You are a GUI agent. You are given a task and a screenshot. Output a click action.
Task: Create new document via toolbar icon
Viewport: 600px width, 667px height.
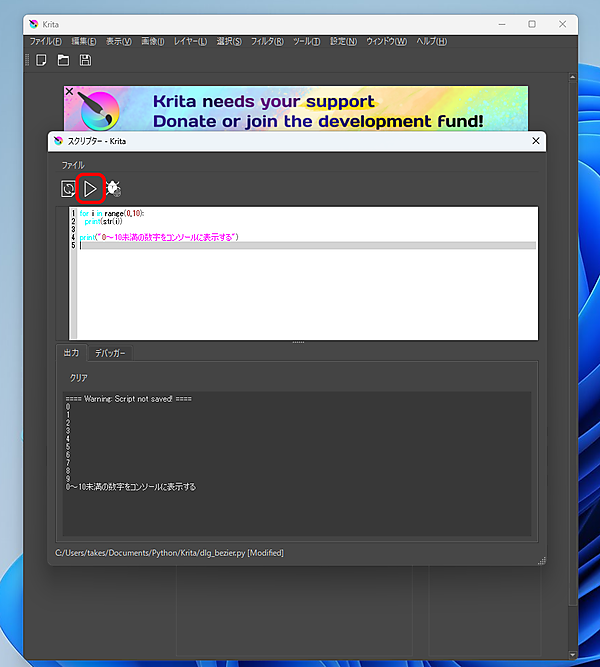[42, 61]
